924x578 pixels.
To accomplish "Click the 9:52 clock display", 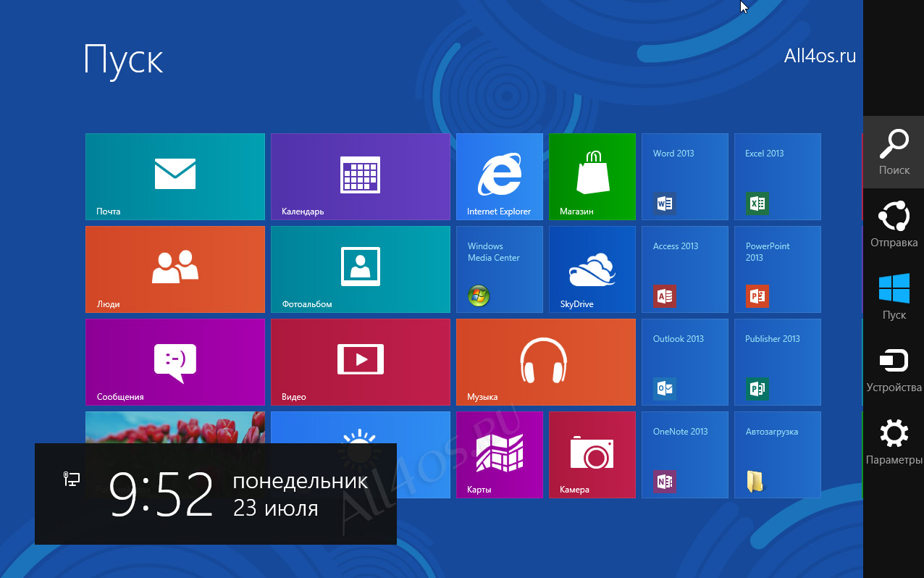I will click(x=161, y=495).
